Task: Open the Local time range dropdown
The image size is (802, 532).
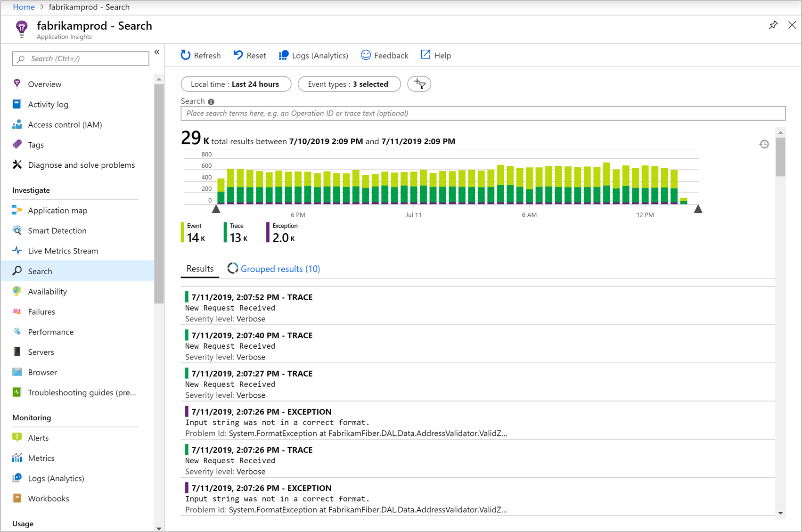Action: [x=236, y=84]
